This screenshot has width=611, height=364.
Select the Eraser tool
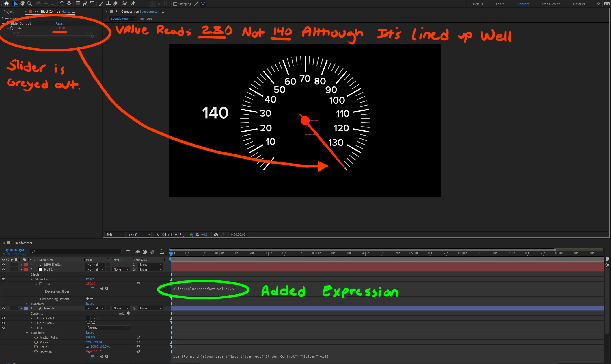[115, 4]
